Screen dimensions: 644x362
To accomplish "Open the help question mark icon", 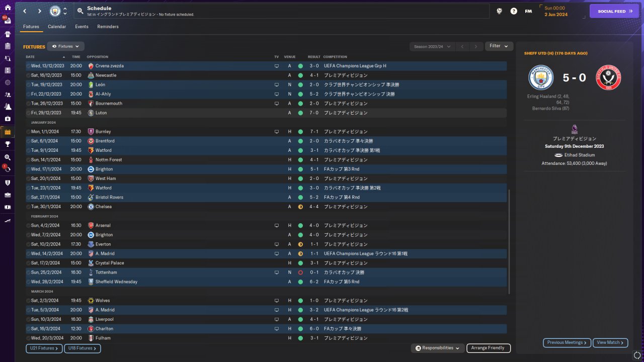I will click(514, 11).
